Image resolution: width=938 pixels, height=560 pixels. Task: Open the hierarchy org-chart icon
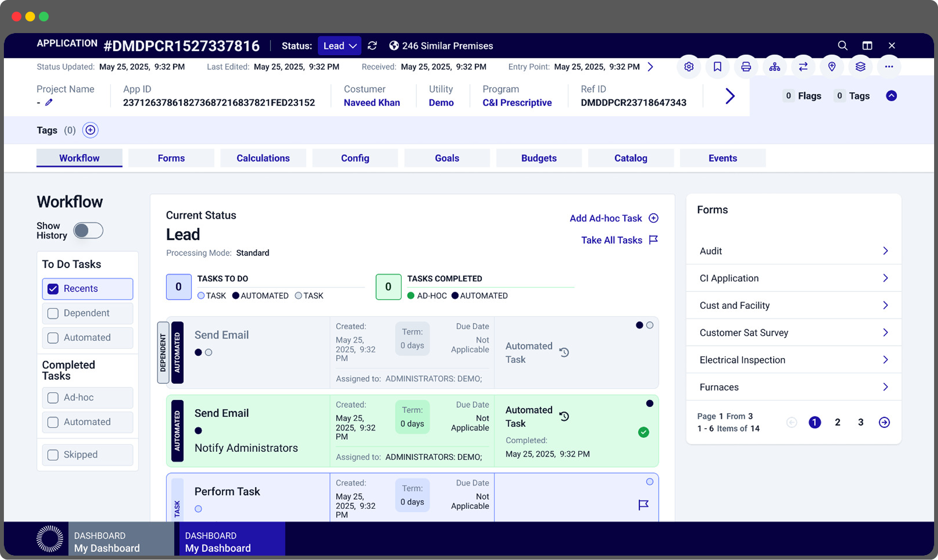point(775,67)
